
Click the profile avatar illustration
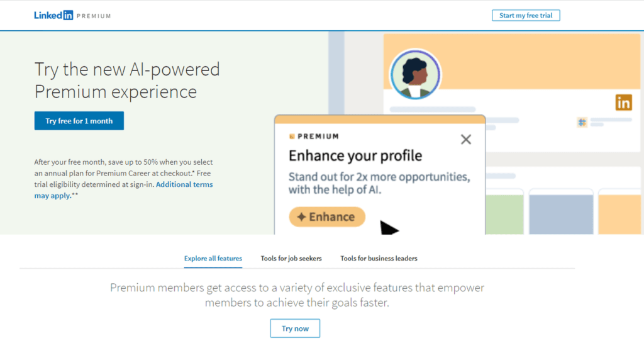coord(415,75)
